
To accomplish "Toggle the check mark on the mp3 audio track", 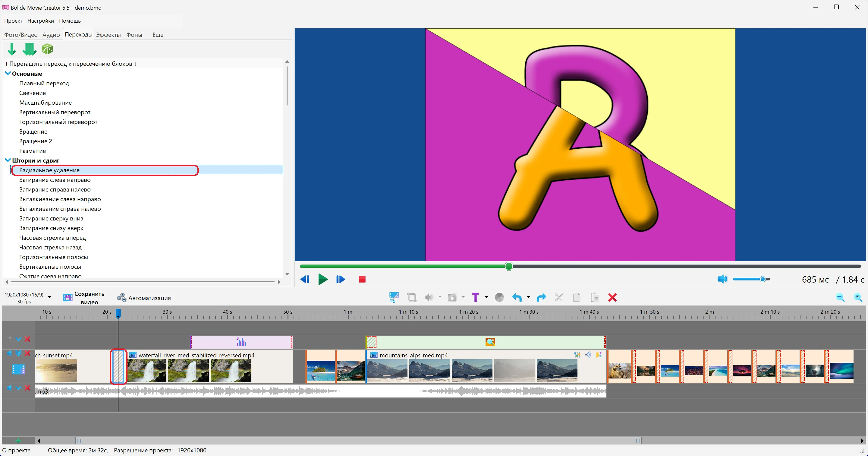I will click(18, 388).
